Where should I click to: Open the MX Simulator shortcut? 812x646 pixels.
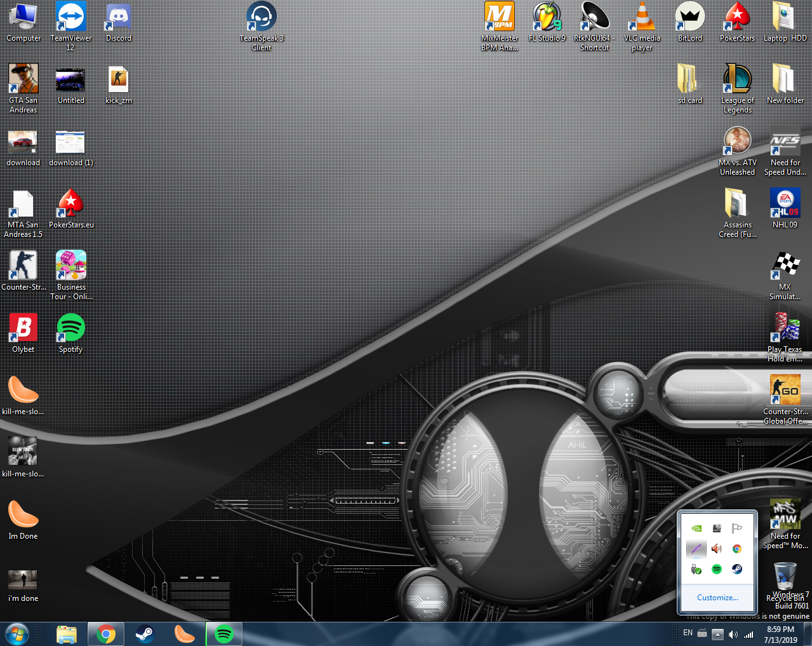click(785, 275)
